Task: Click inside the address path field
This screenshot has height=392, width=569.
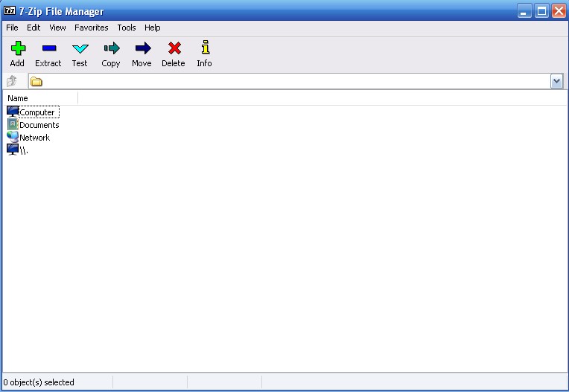Action: (290, 81)
